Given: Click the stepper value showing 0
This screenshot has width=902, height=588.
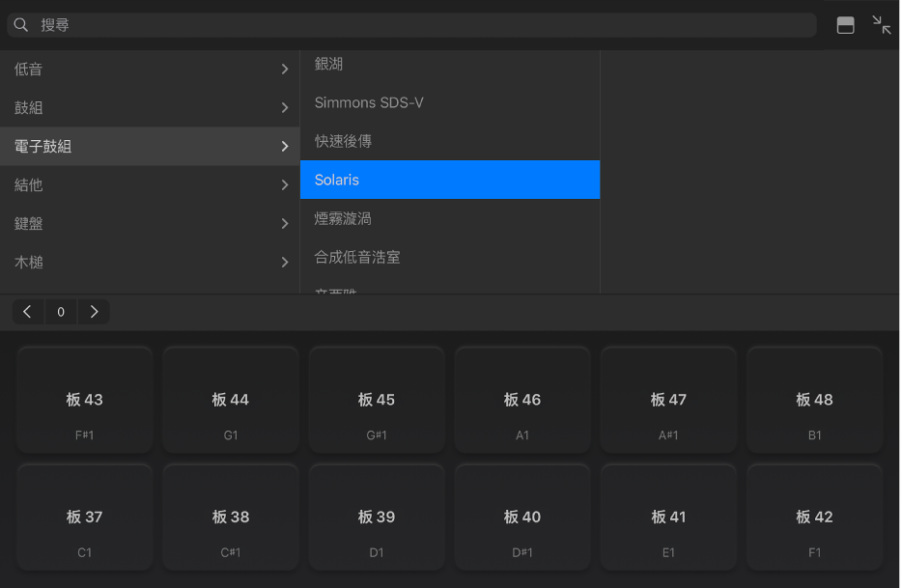Looking at the screenshot, I should pos(60,311).
